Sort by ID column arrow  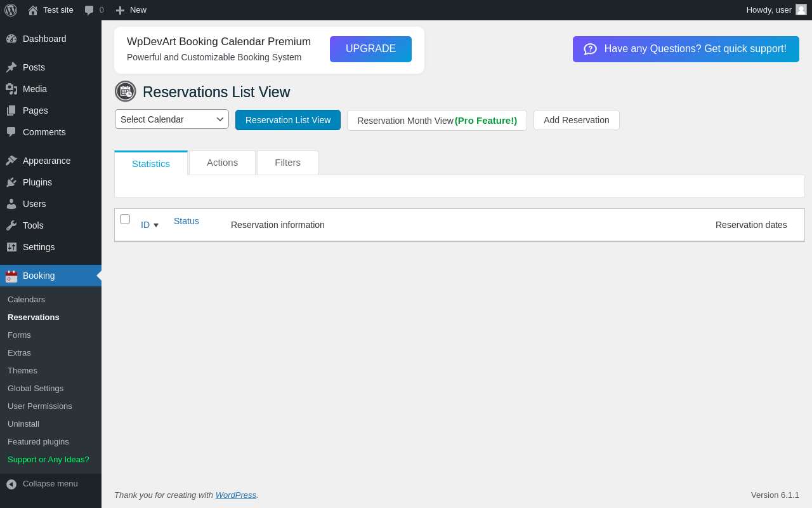[x=156, y=225]
